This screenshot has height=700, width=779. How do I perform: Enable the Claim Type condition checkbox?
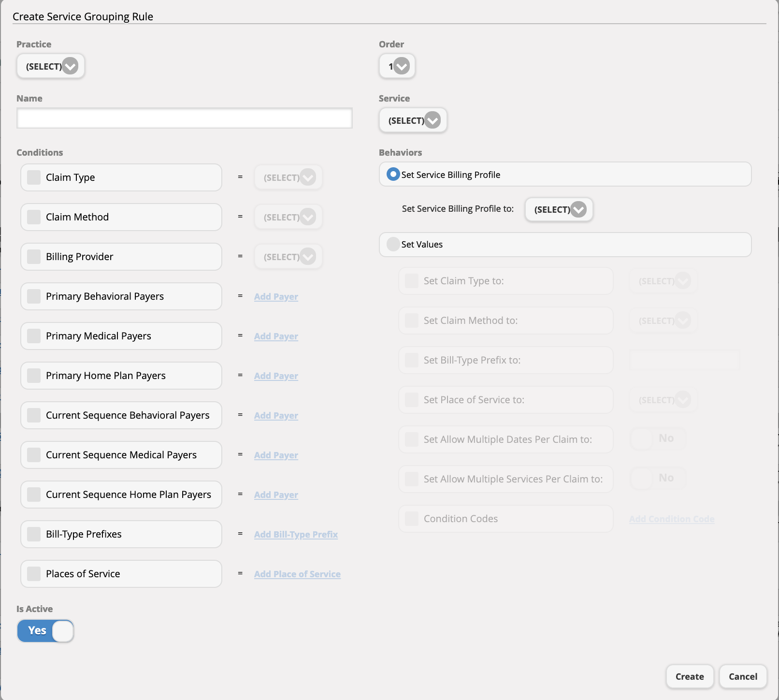(x=33, y=177)
